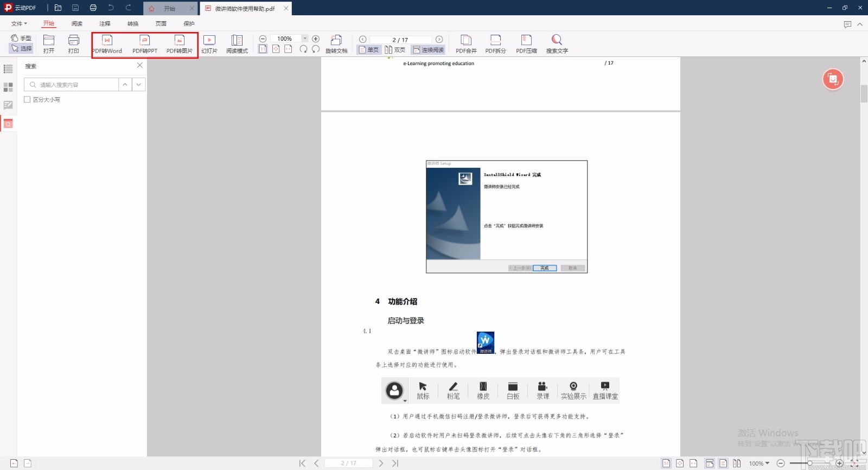Undo last action in title bar
Screen dimensions: 868x470
pos(111,8)
